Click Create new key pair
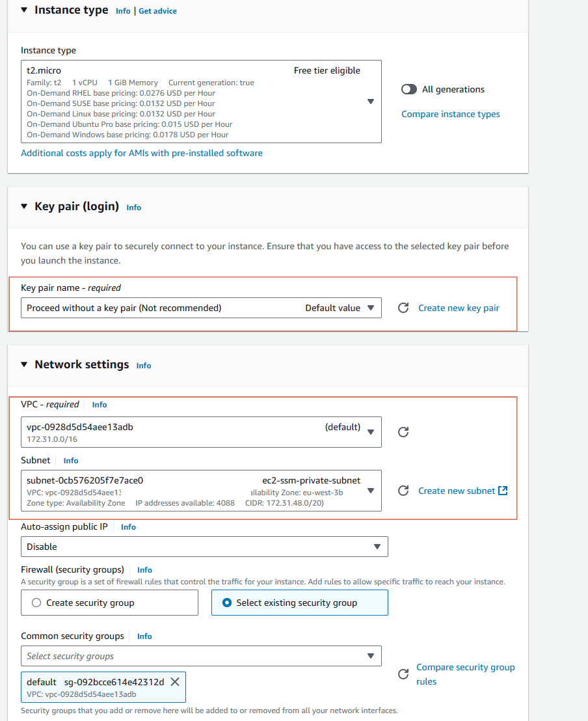This screenshot has height=721, width=588. click(459, 307)
